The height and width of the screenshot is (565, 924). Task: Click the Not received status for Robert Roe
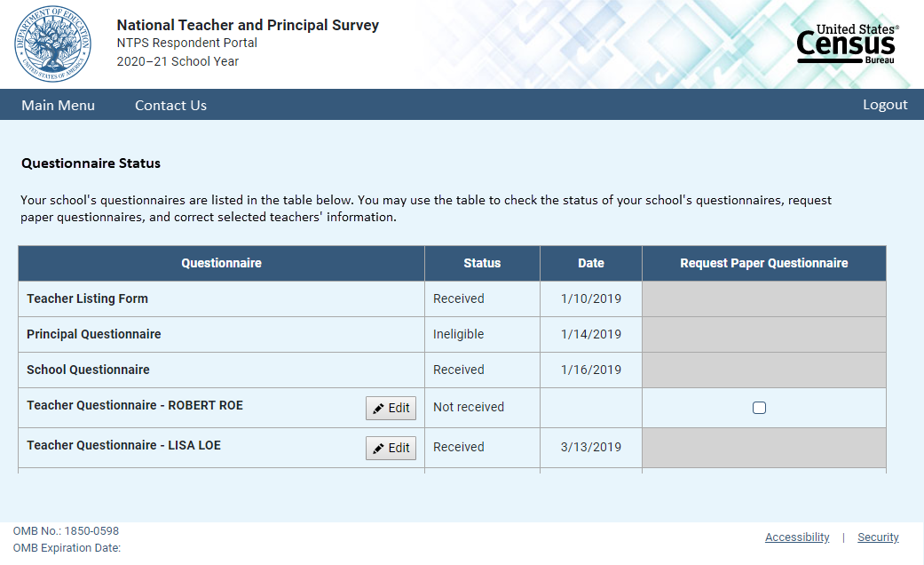469,407
